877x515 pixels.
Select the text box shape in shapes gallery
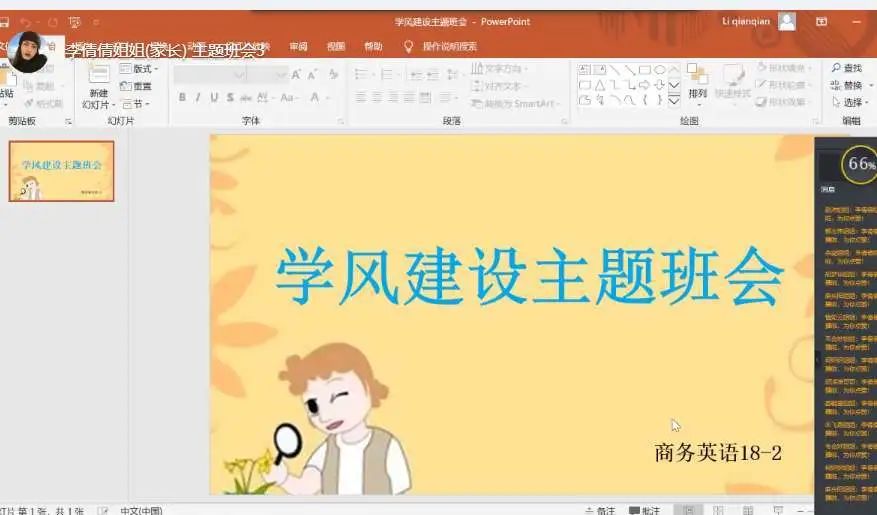[x=584, y=70]
